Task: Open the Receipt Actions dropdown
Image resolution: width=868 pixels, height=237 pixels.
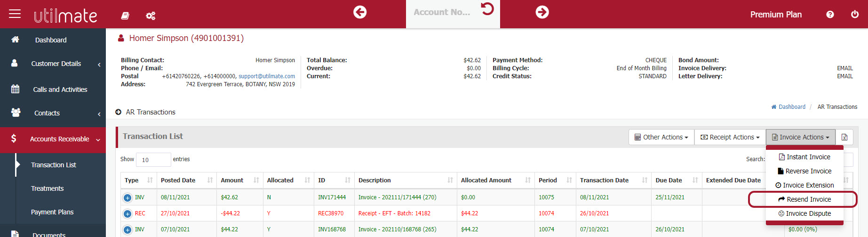Action: pyautogui.click(x=730, y=137)
